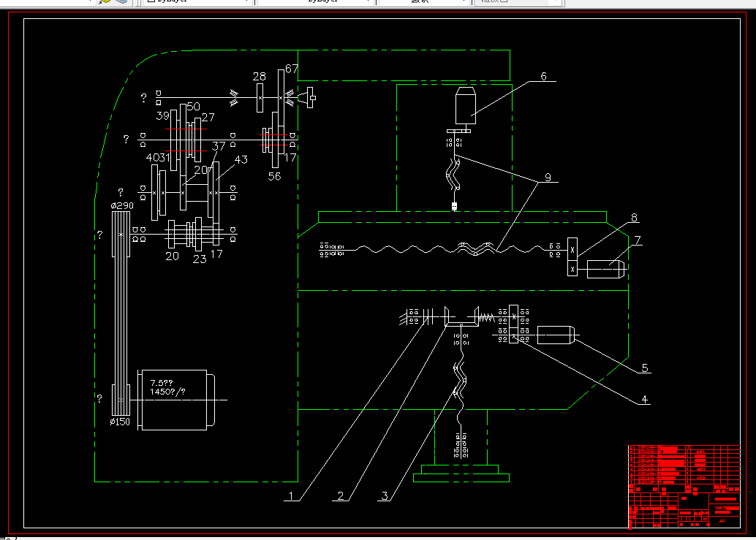The width and height of the screenshot is (756, 540).
Task: Click the pulley diameter text ø290
Action: (x=122, y=205)
